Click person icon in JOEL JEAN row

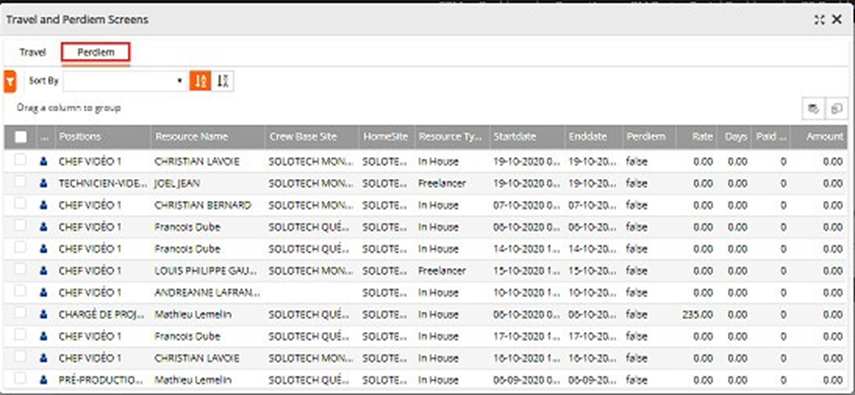[x=44, y=184]
